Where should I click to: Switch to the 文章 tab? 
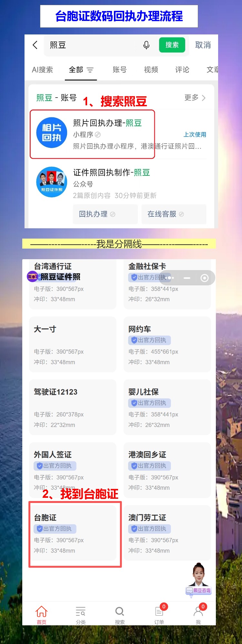pyautogui.click(x=212, y=70)
